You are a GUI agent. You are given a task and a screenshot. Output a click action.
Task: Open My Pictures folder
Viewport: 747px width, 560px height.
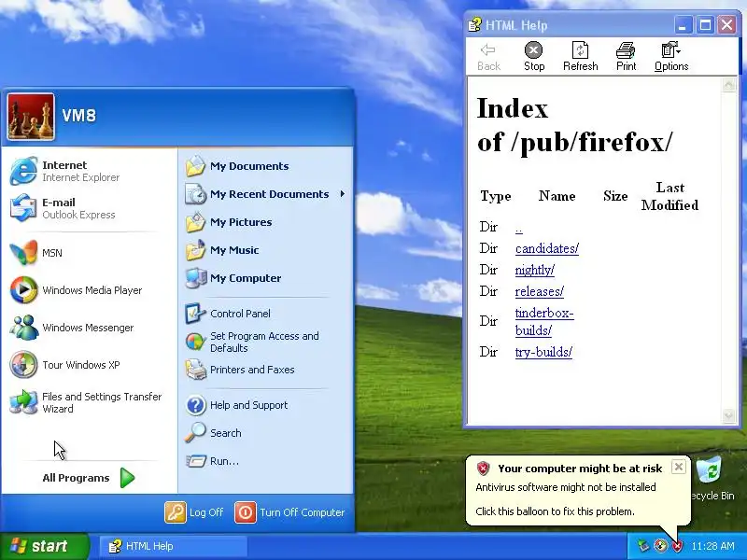[x=266, y=222]
